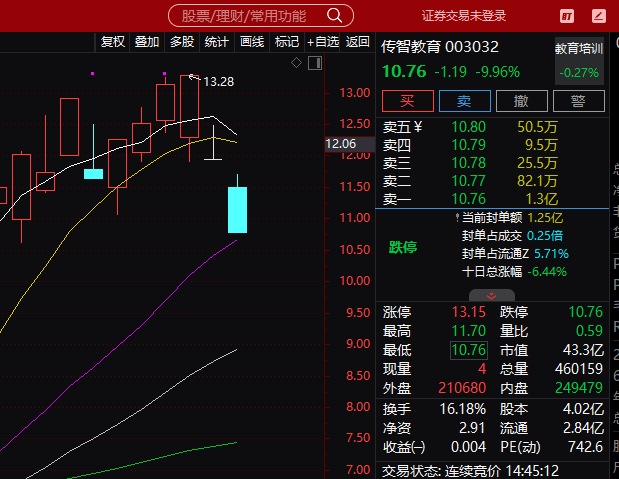619x479 pixels.
Task: Click the 标记 toolbar item
Action: [287, 42]
